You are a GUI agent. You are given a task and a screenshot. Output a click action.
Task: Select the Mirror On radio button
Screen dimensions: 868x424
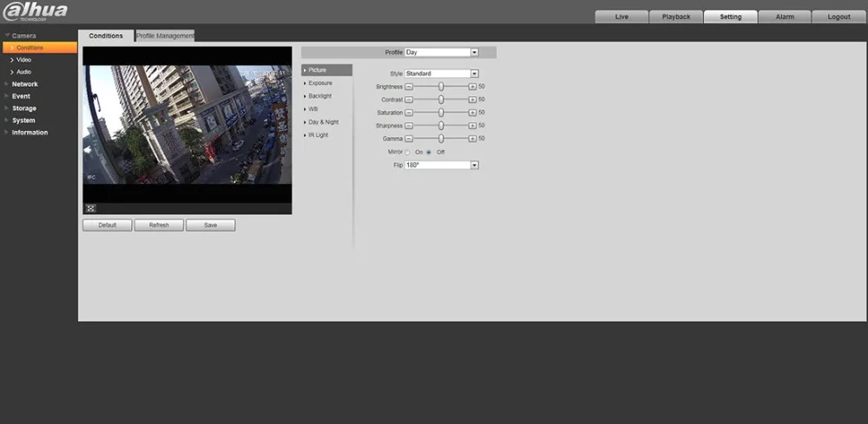coord(407,152)
